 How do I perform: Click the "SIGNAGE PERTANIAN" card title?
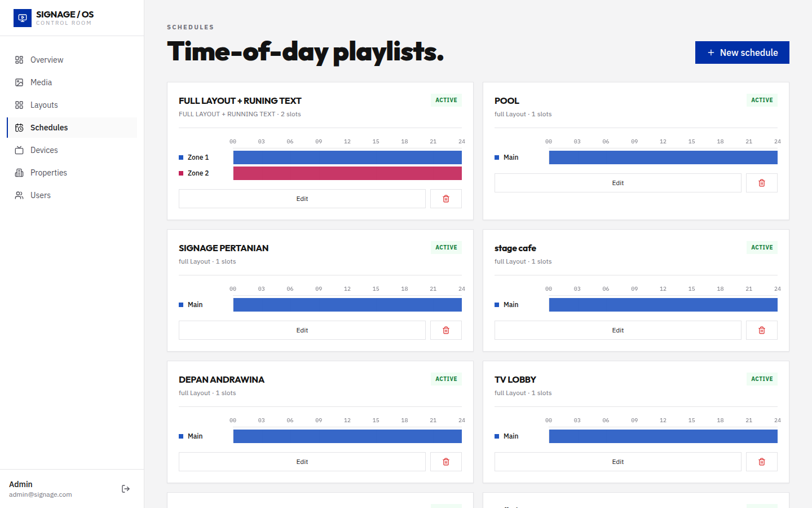point(224,248)
